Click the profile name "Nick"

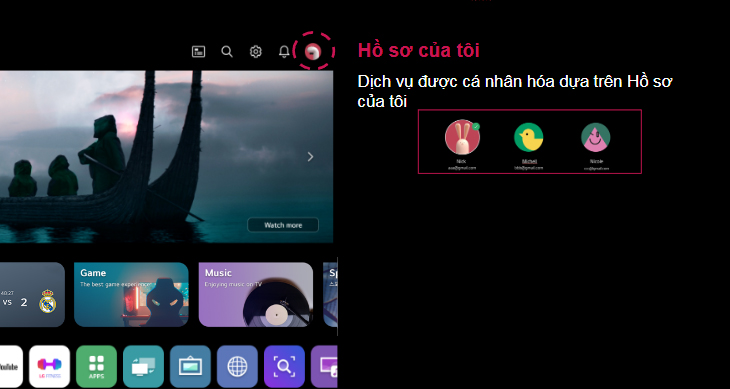click(x=461, y=161)
